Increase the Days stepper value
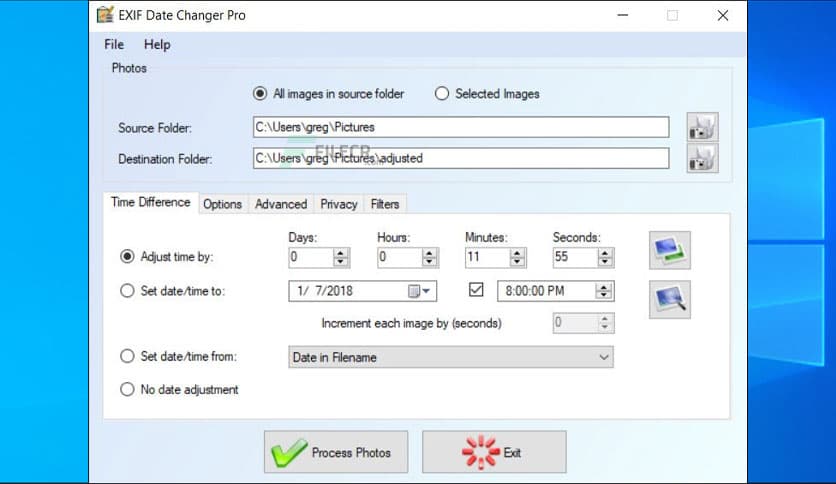The height and width of the screenshot is (484, 836). pos(341,253)
